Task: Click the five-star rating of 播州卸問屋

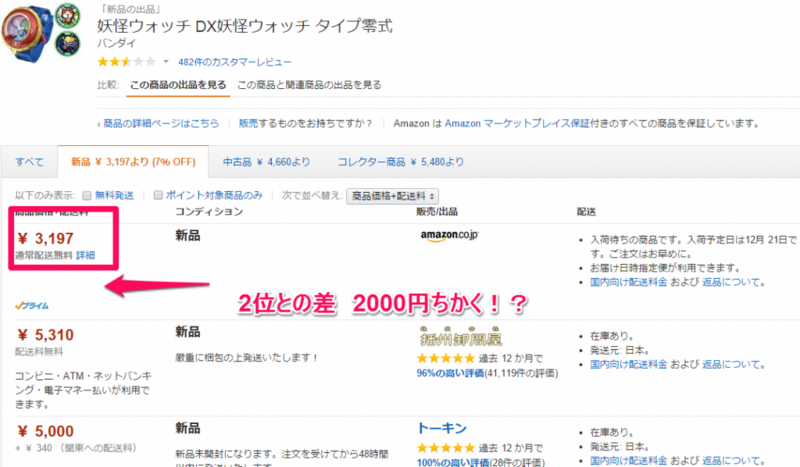Action: [x=445, y=358]
